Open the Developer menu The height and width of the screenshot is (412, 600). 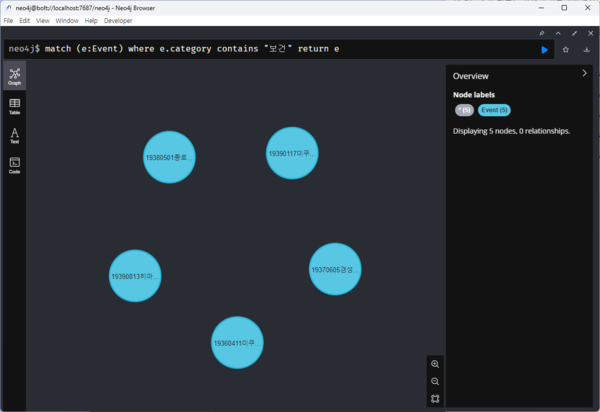pyautogui.click(x=118, y=20)
